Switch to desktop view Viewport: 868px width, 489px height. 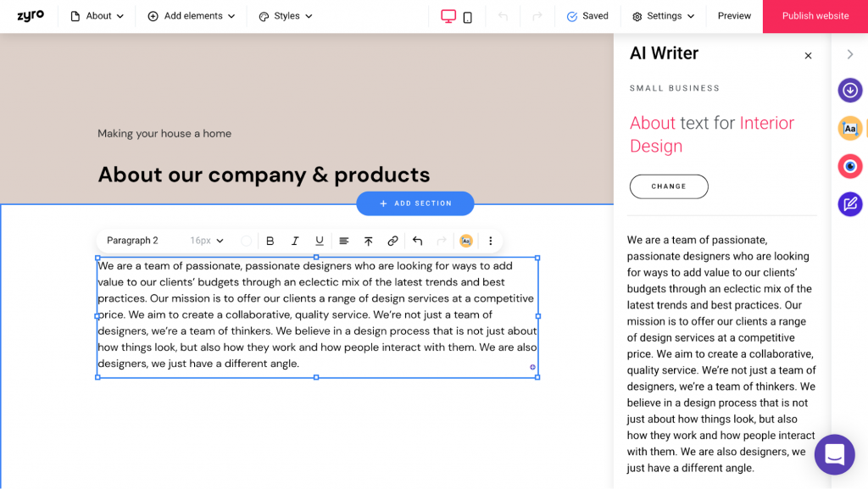click(448, 17)
